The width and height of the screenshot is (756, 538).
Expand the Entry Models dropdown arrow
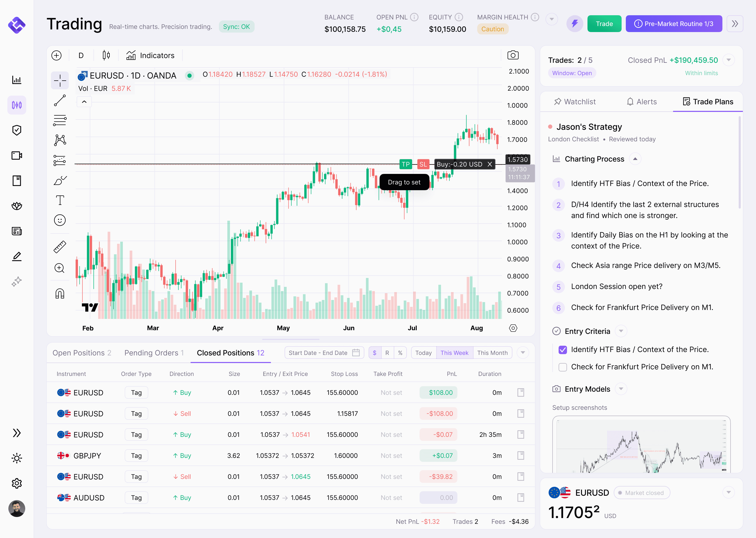(x=621, y=389)
